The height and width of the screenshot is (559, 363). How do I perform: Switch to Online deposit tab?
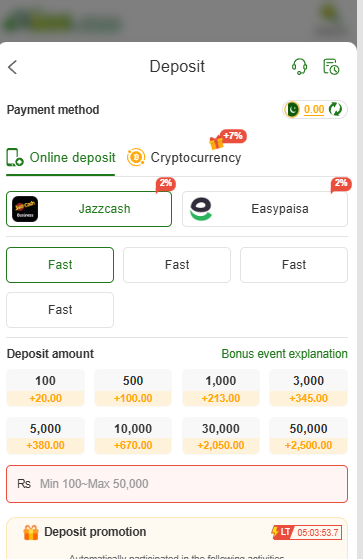pyautogui.click(x=61, y=158)
